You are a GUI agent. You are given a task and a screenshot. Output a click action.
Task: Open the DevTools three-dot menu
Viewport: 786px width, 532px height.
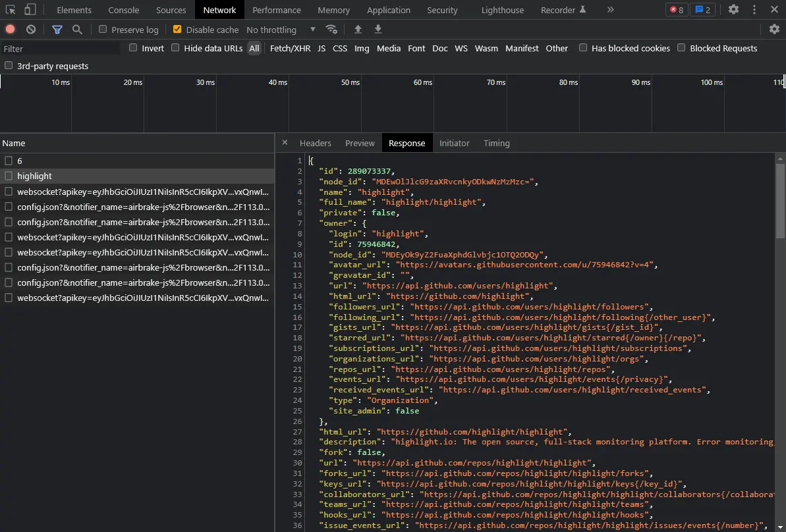755,9
